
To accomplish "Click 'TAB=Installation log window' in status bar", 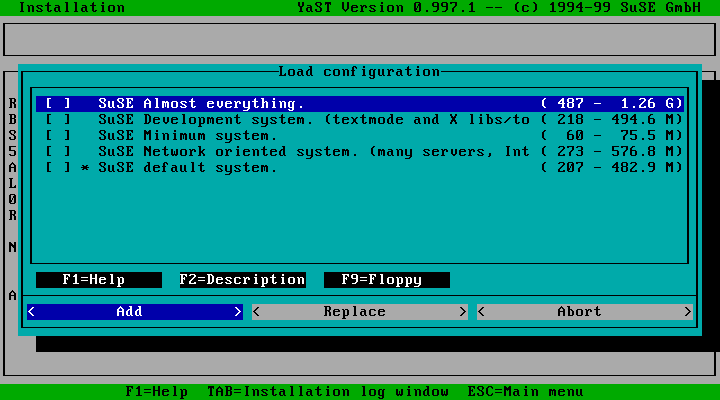I will (328, 392).
